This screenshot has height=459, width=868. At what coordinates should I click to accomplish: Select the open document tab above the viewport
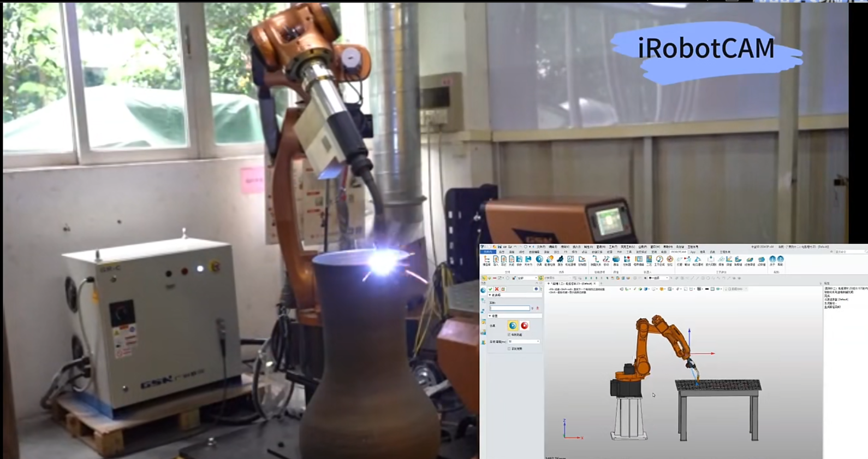(x=572, y=284)
